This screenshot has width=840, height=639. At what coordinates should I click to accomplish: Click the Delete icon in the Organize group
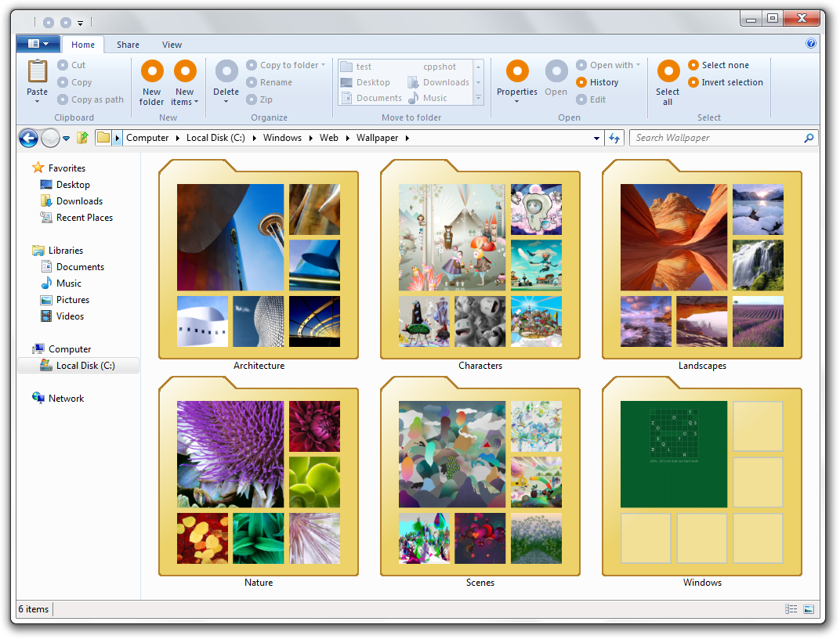click(226, 73)
